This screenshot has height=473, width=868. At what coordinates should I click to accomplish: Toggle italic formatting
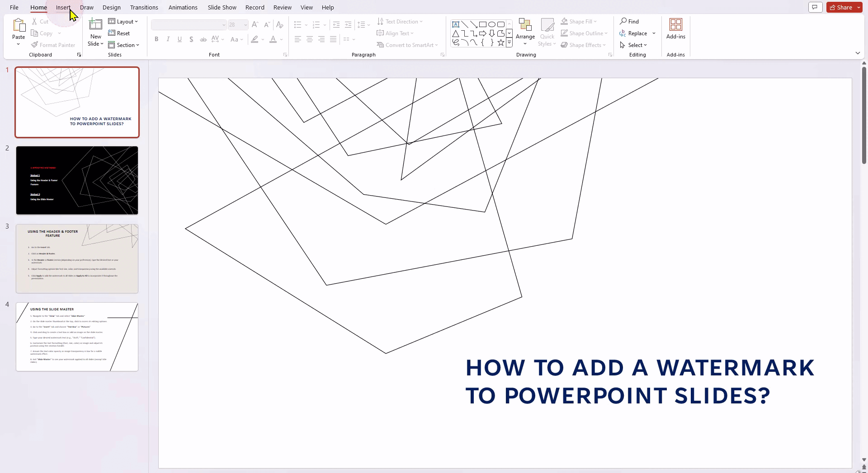click(168, 39)
